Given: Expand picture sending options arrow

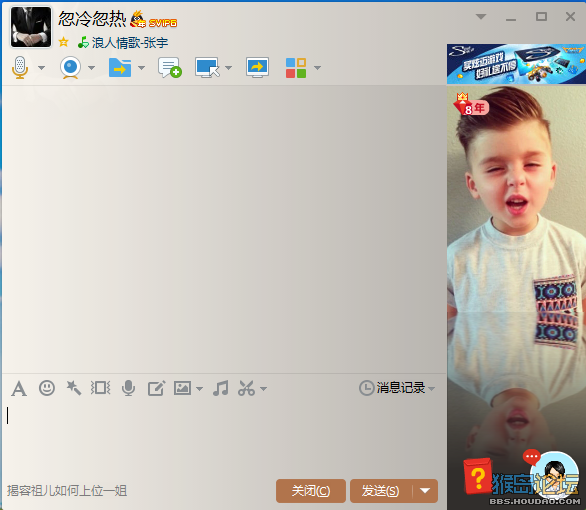Looking at the screenshot, I should tap(200, 389).
